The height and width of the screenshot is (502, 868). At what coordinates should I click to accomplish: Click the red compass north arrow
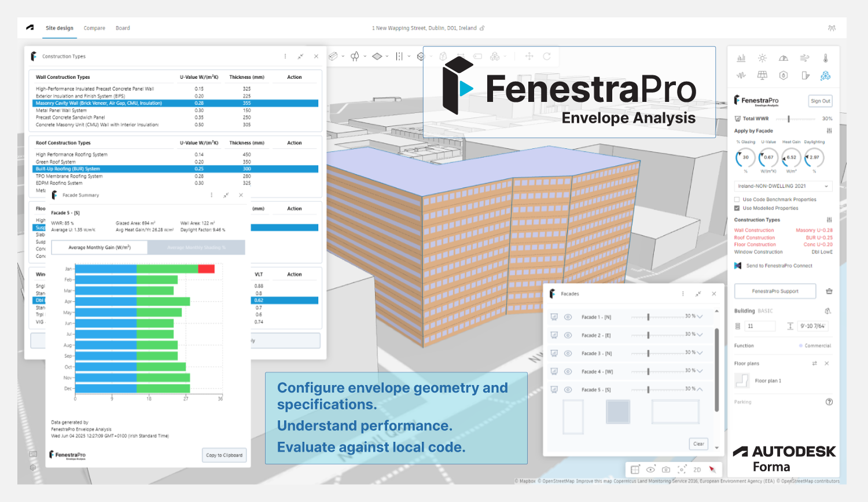[712, 470]
